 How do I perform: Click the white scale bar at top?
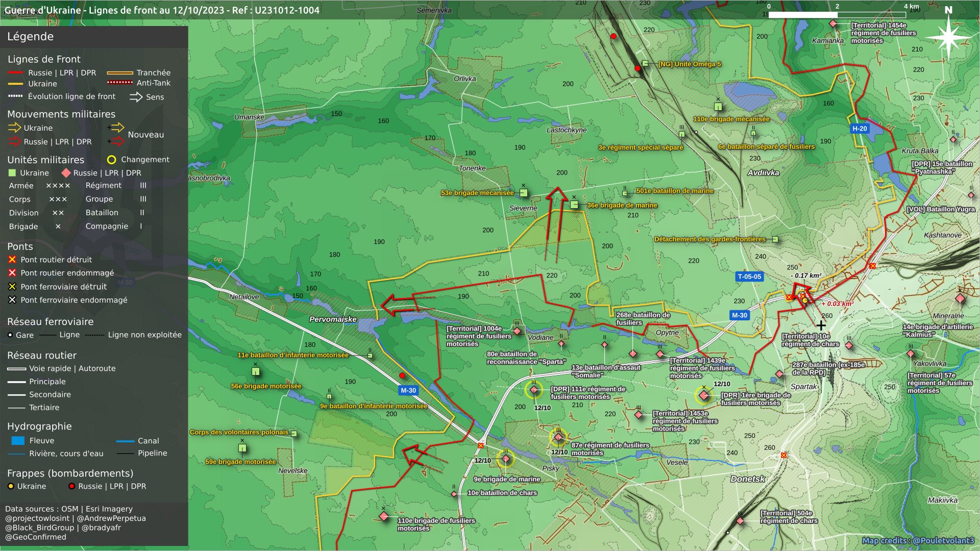pyautogui.click(x=837, y=15)
